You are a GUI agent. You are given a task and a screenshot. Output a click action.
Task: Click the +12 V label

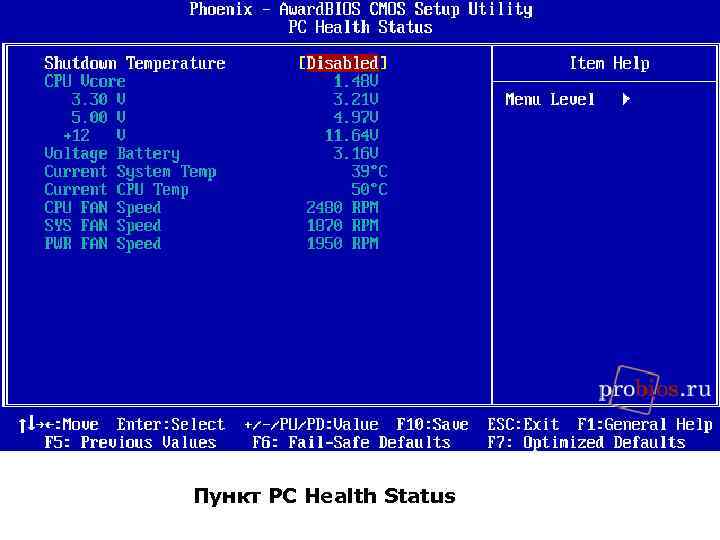coord(94,135)
